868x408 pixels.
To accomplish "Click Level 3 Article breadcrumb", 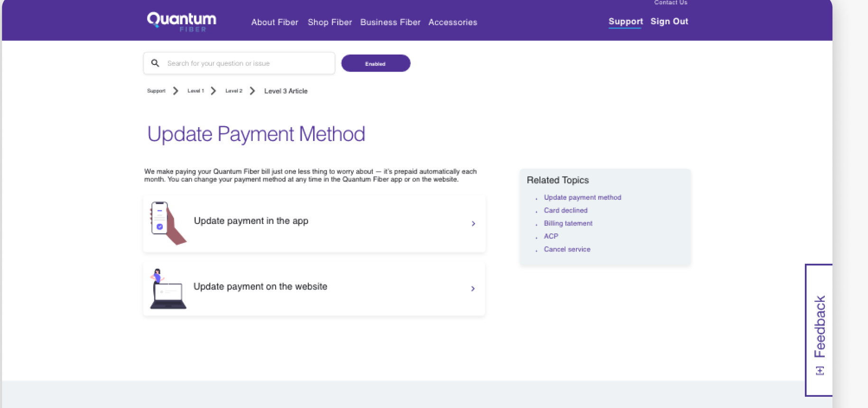I will click(286, 91).
